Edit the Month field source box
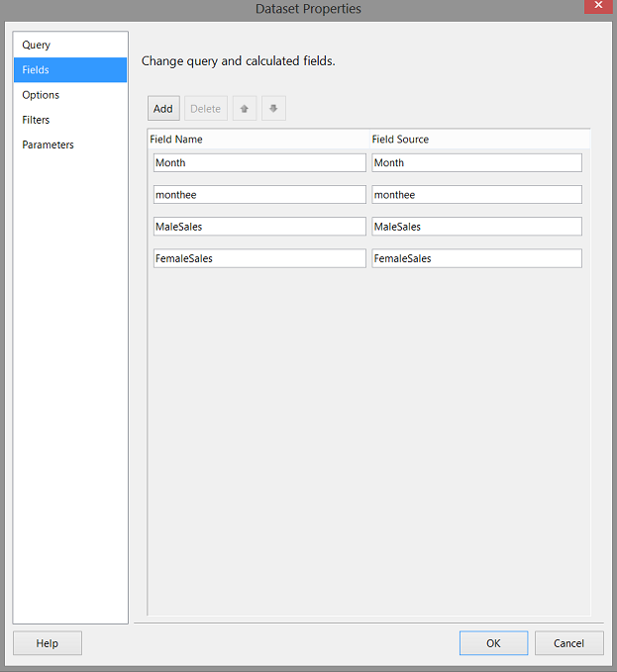 (476, 163)
